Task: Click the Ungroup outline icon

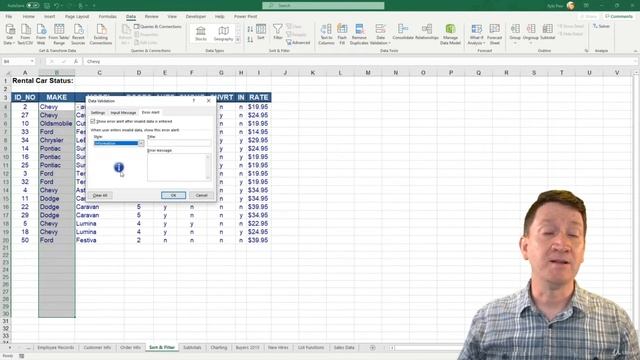Action: tap(531, 34)
